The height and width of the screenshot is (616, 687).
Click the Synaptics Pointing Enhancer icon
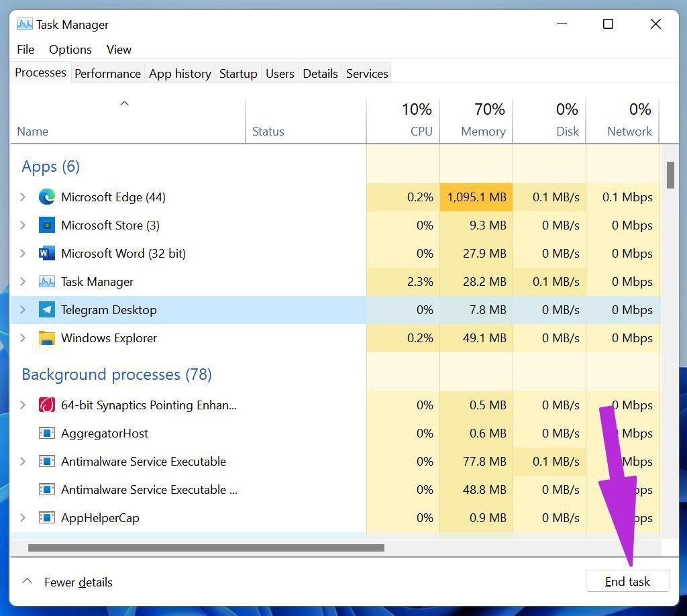pos(46,405)
